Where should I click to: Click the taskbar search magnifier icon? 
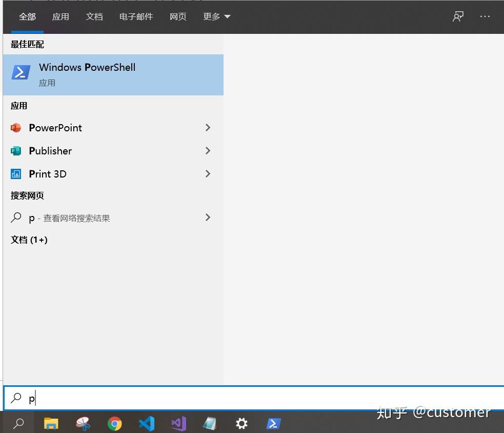click(x=18, y=423)
